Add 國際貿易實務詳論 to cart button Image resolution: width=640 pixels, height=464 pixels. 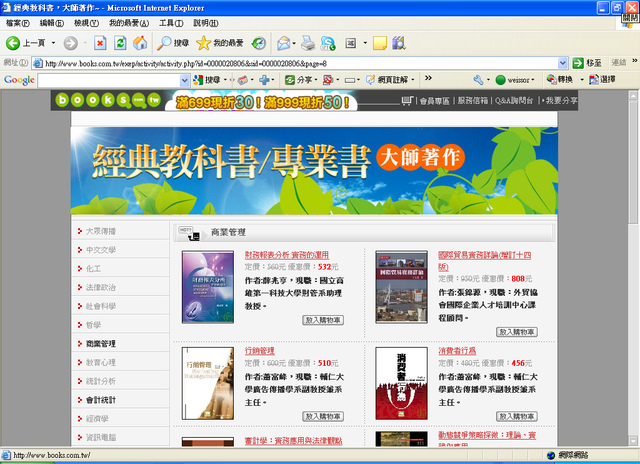click(x=517, y=332)
